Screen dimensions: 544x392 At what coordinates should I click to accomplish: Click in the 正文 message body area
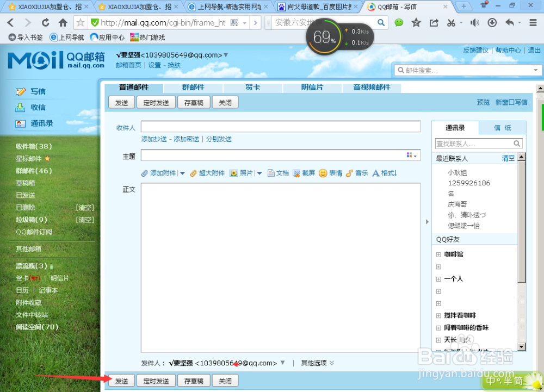[281, 267]
